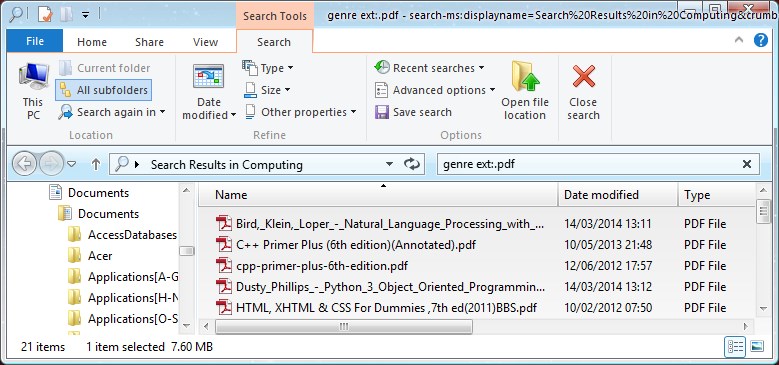Open the Search again in dropdown

(x=112, y=112)
